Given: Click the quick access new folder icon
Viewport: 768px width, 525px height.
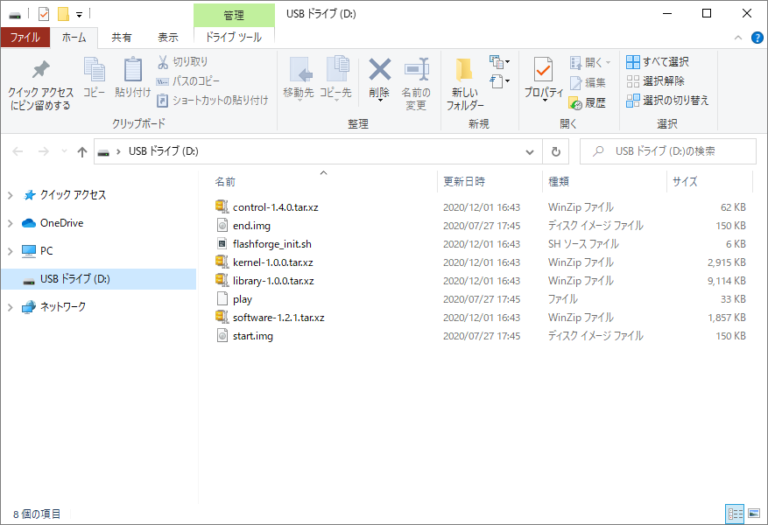Looking at the screenshot, I should 63,14.
